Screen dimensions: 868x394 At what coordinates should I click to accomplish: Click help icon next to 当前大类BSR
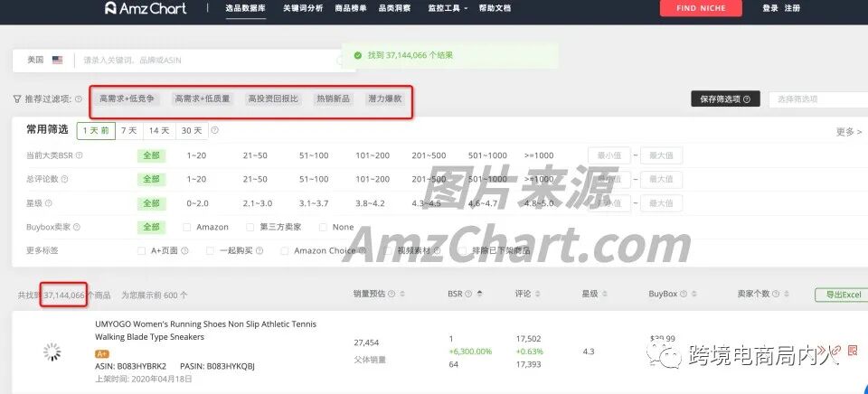coord(80,155)
